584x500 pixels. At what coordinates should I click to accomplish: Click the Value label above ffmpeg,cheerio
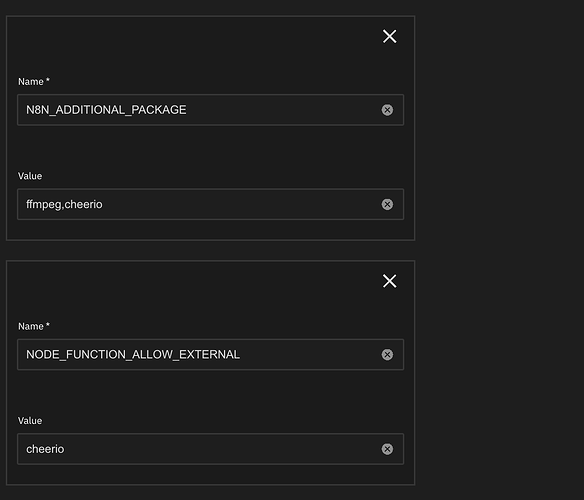[30, 176]
